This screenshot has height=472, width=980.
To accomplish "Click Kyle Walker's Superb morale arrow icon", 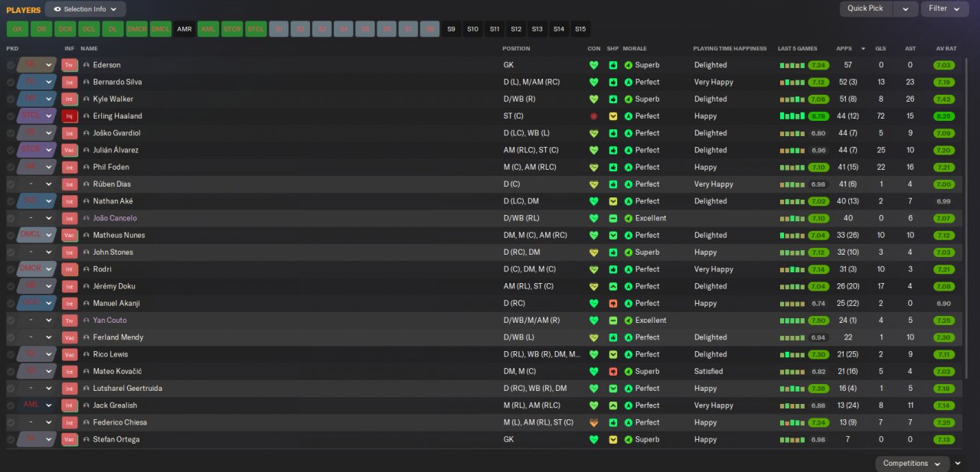I will click(629, 99).
